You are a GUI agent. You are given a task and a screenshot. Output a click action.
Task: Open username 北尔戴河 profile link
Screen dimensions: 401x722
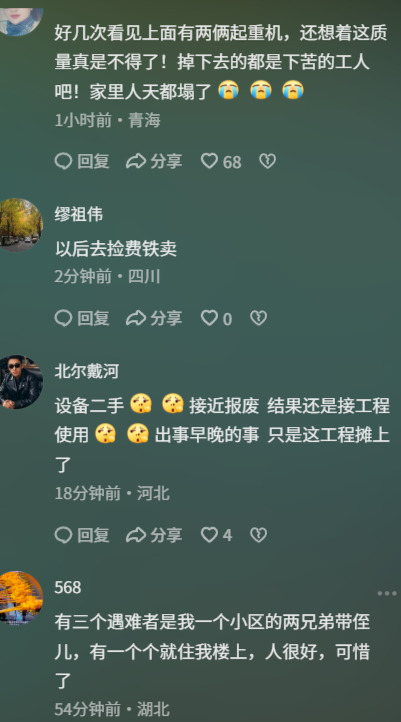point(87,371)
